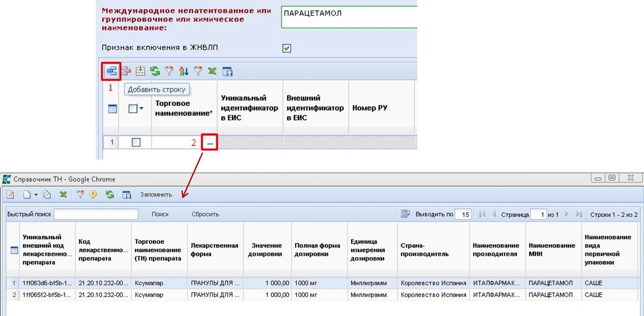Click ИТАЛФАРМАК... in row 1
This screenshot has height=316, width=644.
click(497, 283)
